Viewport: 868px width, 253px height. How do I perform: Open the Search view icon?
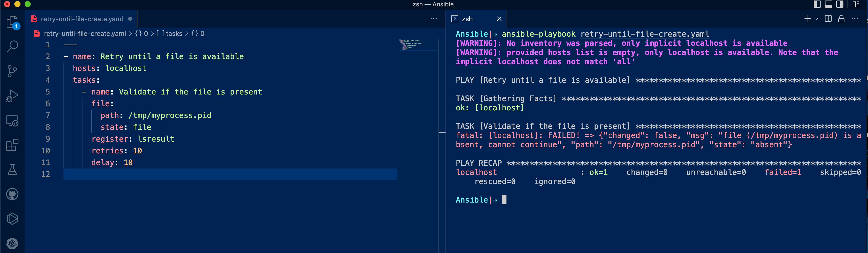click(12, 47)
